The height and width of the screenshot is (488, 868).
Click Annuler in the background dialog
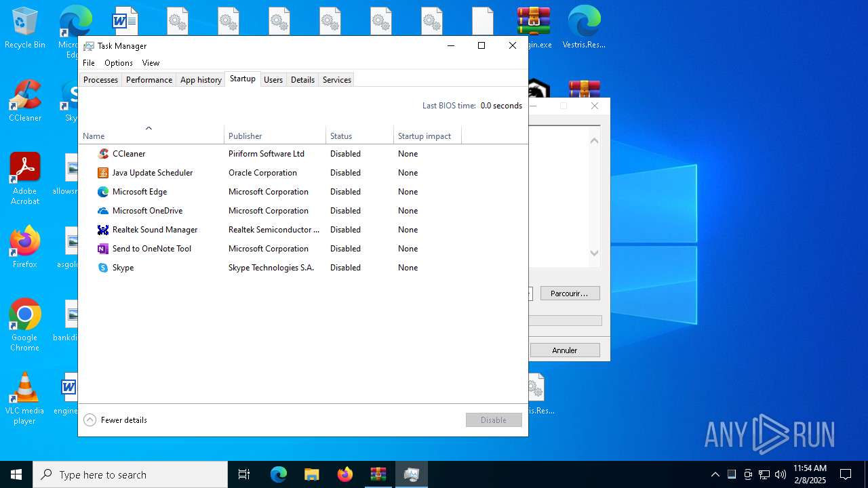click(565, 350)
